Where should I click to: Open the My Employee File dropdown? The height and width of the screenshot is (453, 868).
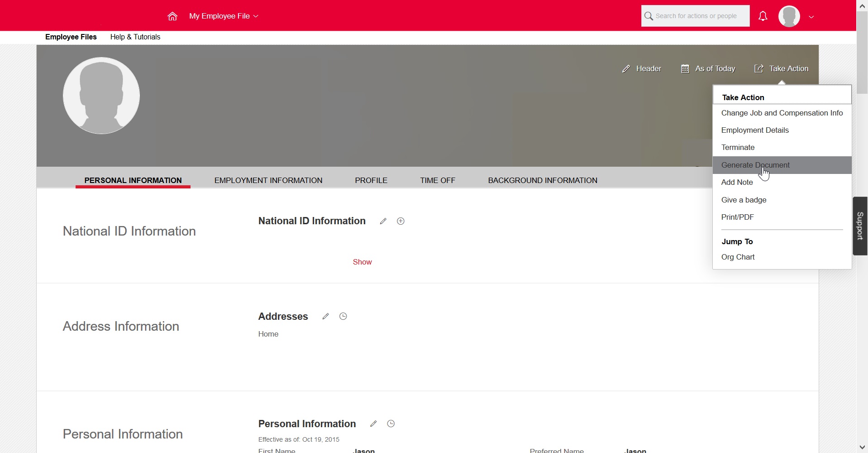click(224, 16)
